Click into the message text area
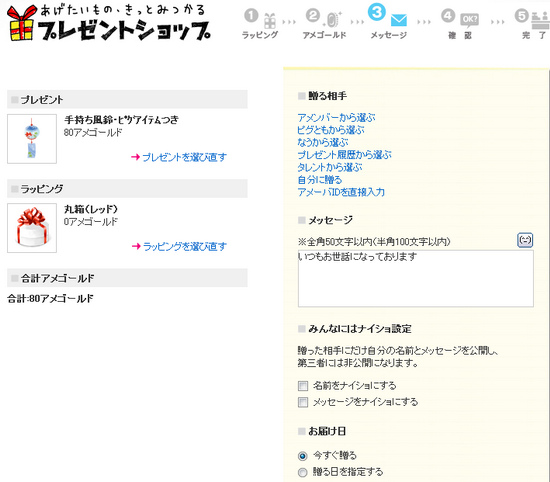 point(416,279)
